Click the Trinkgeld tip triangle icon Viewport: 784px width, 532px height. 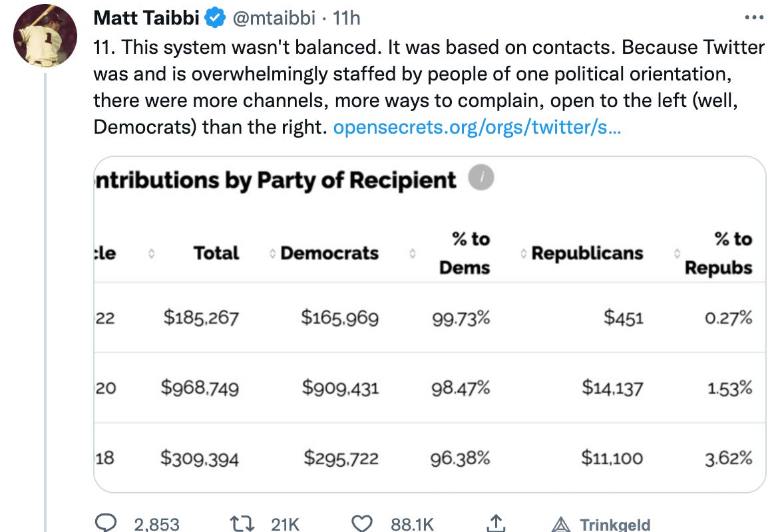point(560,525)
